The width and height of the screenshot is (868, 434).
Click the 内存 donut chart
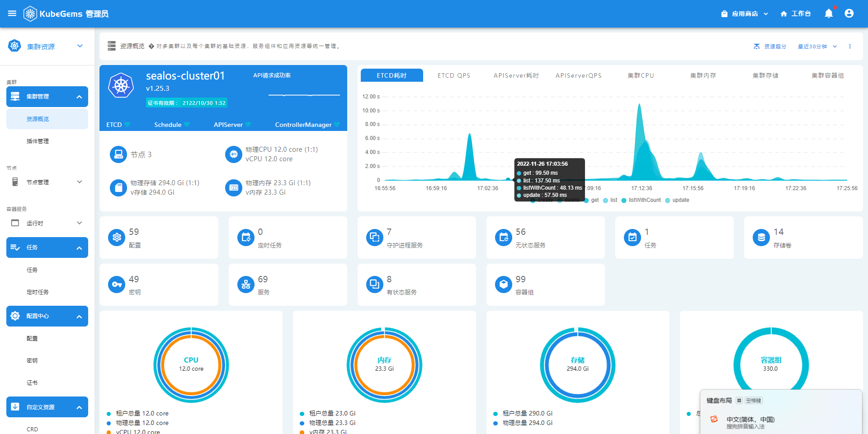[384, 365]
